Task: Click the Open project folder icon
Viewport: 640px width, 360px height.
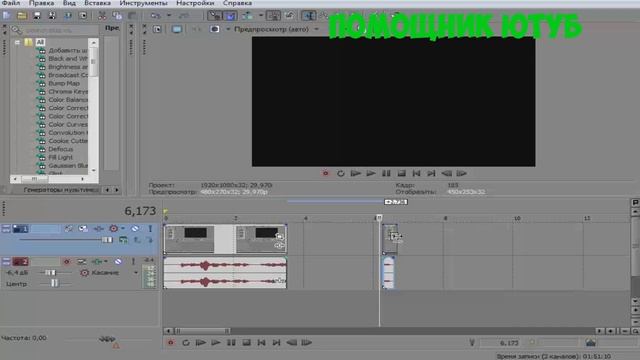Action: click(22, 16)
